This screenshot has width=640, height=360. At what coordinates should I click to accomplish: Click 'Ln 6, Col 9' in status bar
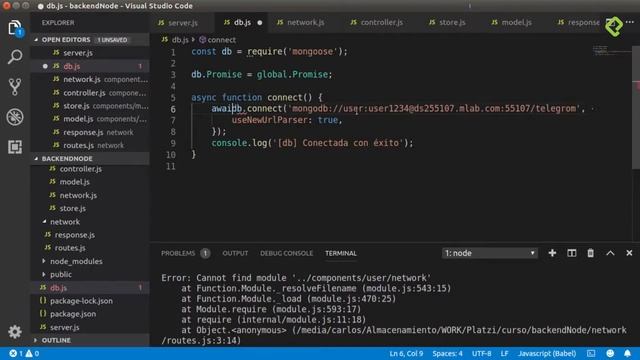(406, 353)
